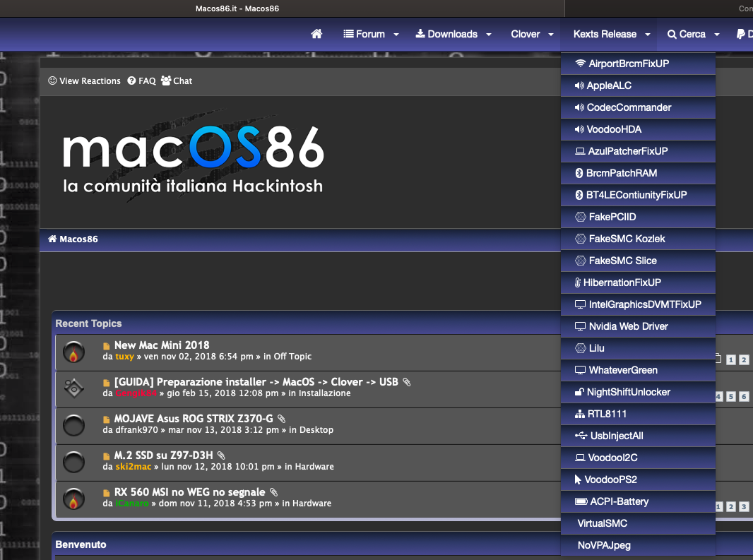This screenshot has height=560, width=753.
Task: Click the macOS86 site logo
Action: 193,158
